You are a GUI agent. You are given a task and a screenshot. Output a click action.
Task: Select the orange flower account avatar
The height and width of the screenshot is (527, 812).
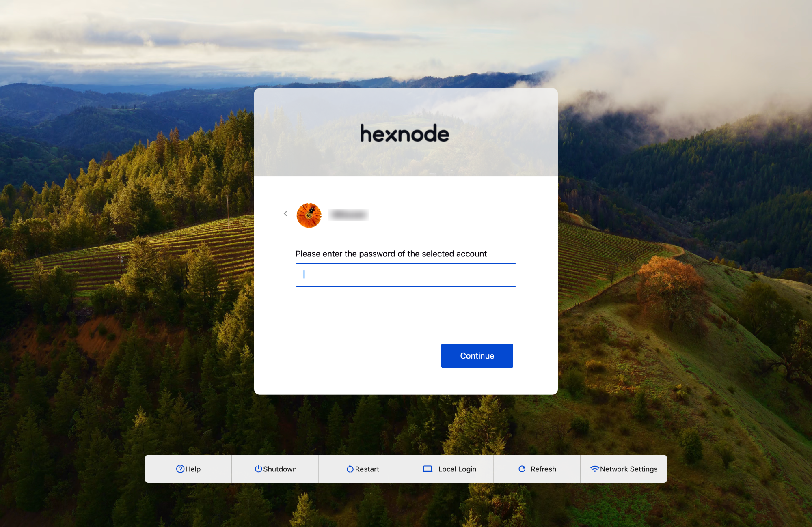(x=309, y=215)
